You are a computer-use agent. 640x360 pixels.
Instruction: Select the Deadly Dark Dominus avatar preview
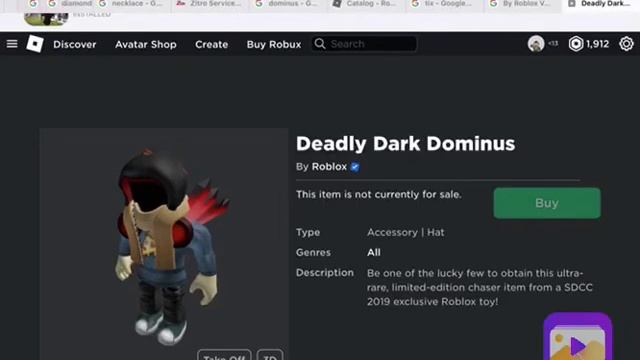[x=164, y=244]
